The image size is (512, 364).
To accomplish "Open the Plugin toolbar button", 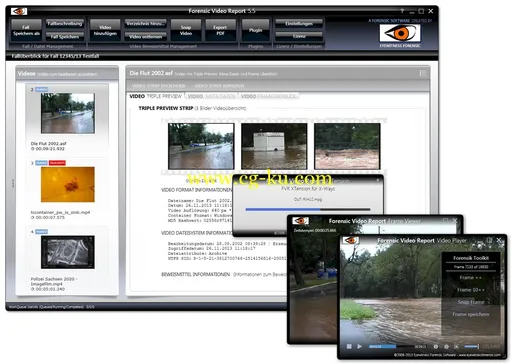I will click(x=255, y=30).
